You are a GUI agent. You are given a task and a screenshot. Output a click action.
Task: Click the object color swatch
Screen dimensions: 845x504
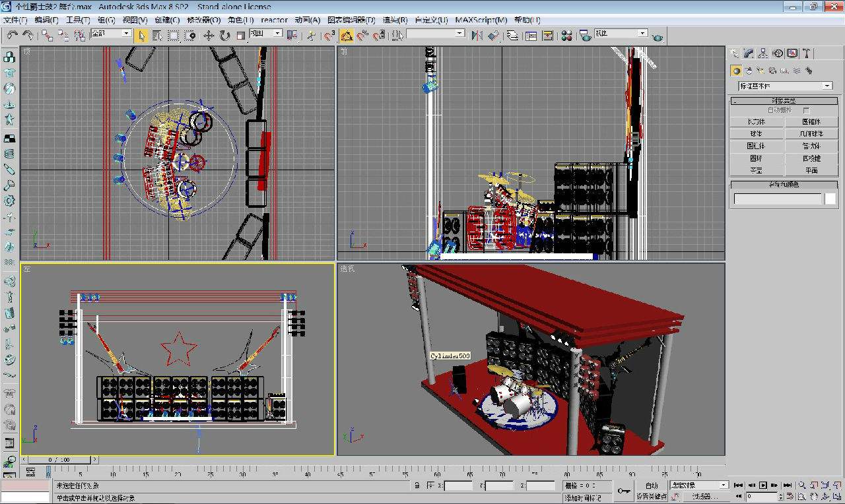[830, 199]
